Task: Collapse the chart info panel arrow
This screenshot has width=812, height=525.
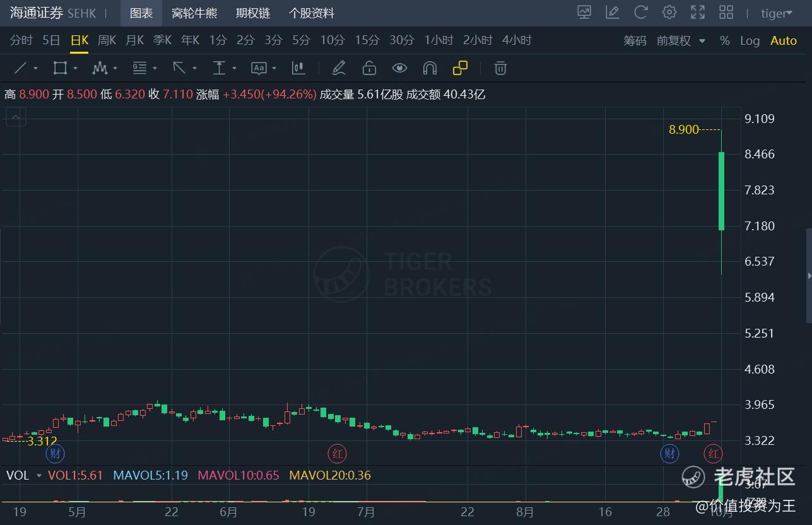Action: tap(16, 116)
